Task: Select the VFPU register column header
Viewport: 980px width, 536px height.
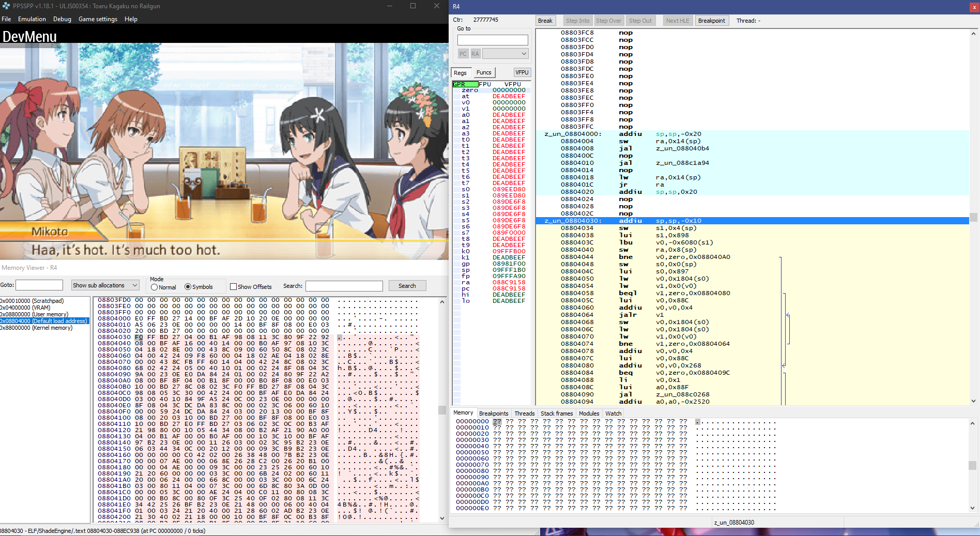Action: pos(513,84)
